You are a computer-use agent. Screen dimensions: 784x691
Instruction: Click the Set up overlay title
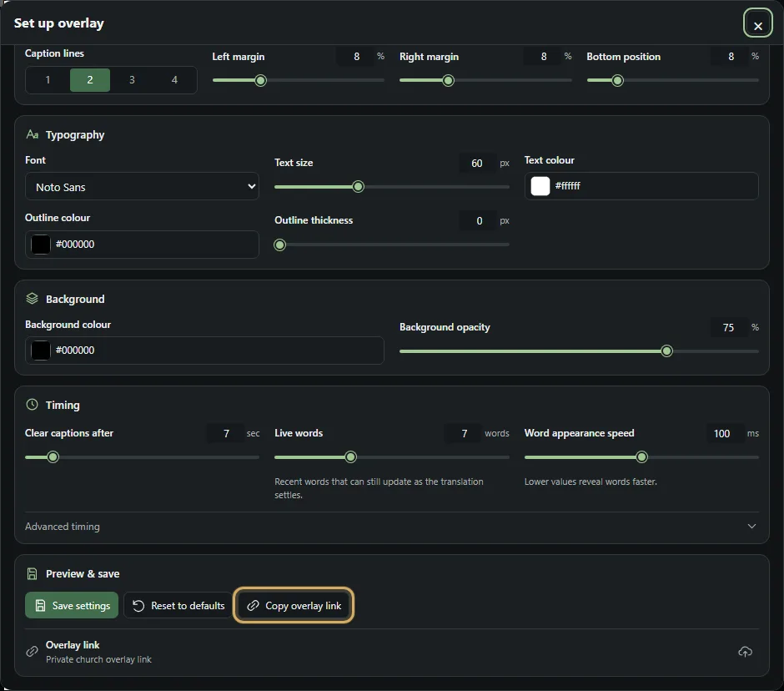(x=59, y=23)
